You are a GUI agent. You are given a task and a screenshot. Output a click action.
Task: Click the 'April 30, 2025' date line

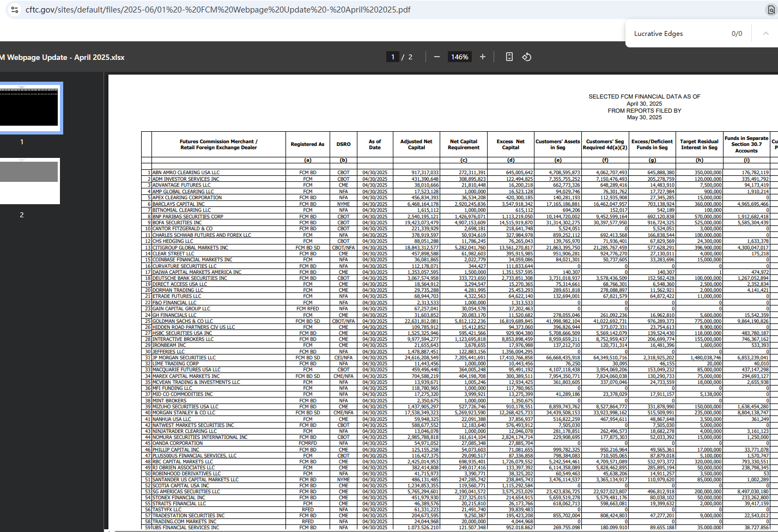pyautogui.click(x=645, y=103)
